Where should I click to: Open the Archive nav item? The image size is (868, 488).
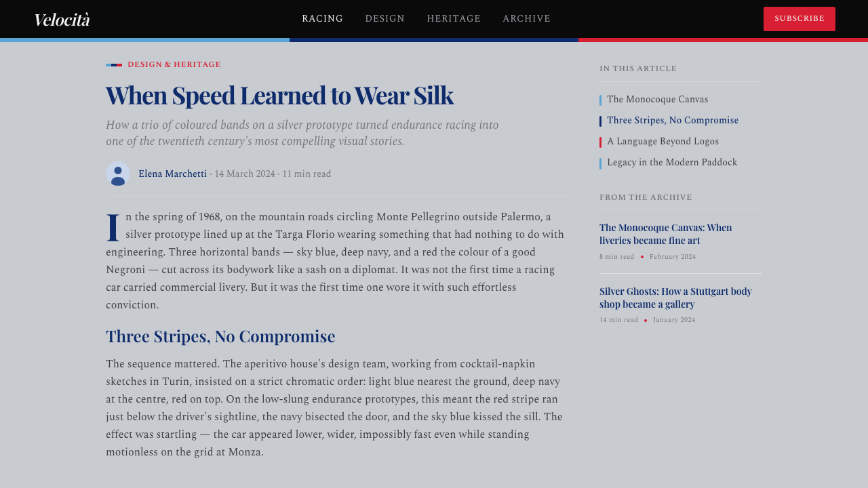click(x=527, y=19)
